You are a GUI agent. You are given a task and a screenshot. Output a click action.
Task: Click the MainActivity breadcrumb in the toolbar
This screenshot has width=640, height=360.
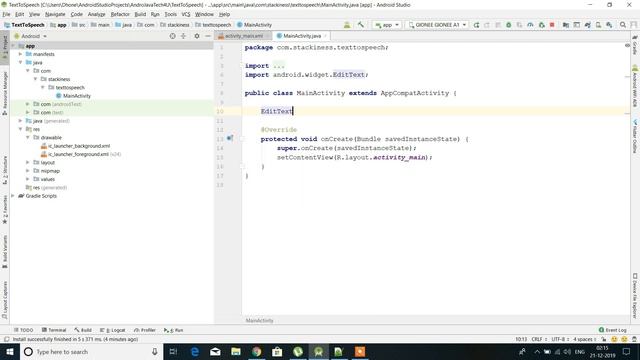[x=254, y=25]
